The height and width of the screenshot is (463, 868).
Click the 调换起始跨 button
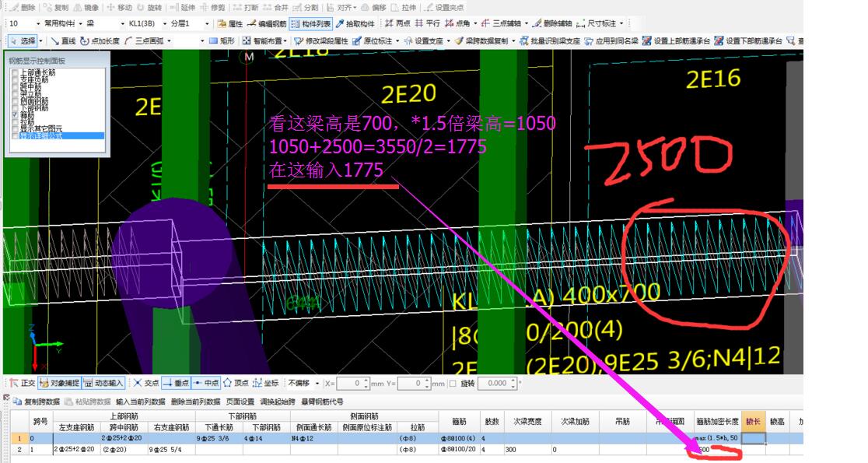(278, 402)
